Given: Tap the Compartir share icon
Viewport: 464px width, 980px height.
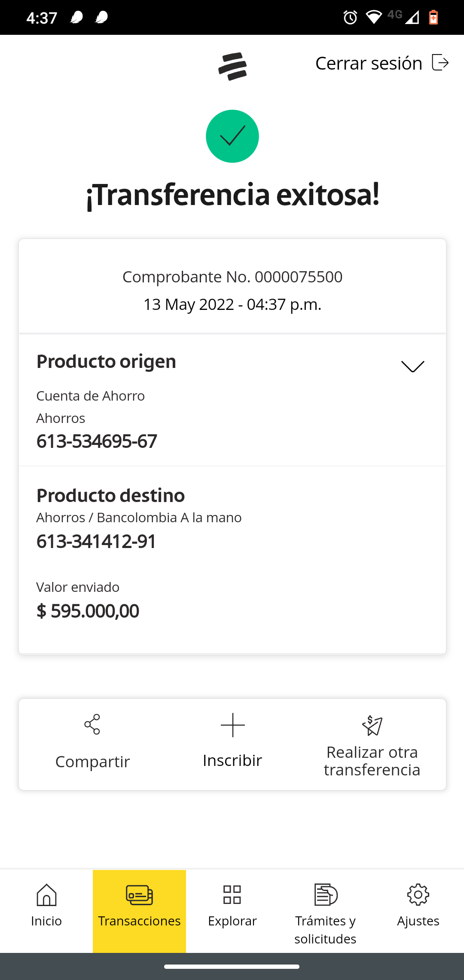Looking at the screenshot, I should 92,725.
